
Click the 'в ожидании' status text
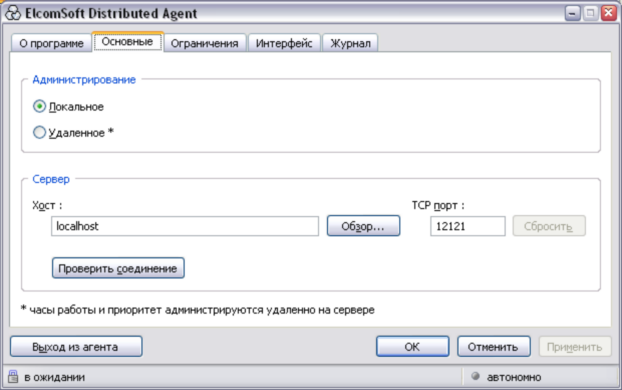coord(54,377)
